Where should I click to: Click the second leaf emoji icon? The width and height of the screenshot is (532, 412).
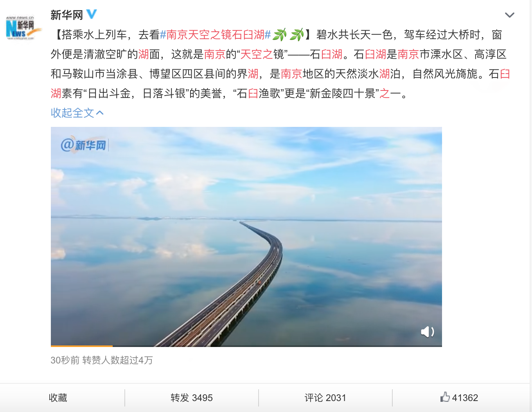pyautogui.click(x=297, y=35)
